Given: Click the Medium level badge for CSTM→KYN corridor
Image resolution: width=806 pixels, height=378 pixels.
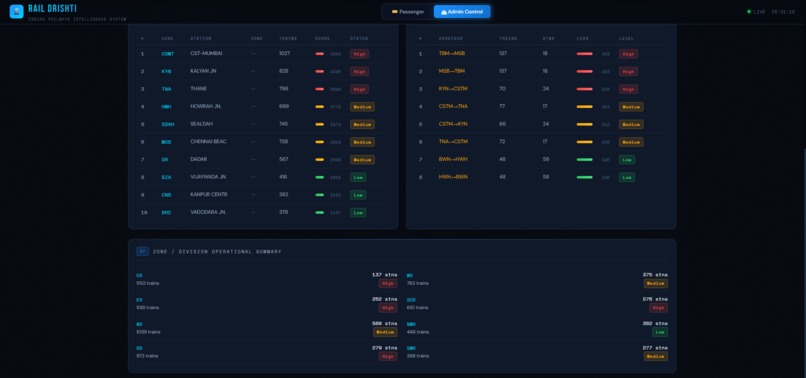Looking at the screenshot, I should (631, 124).
